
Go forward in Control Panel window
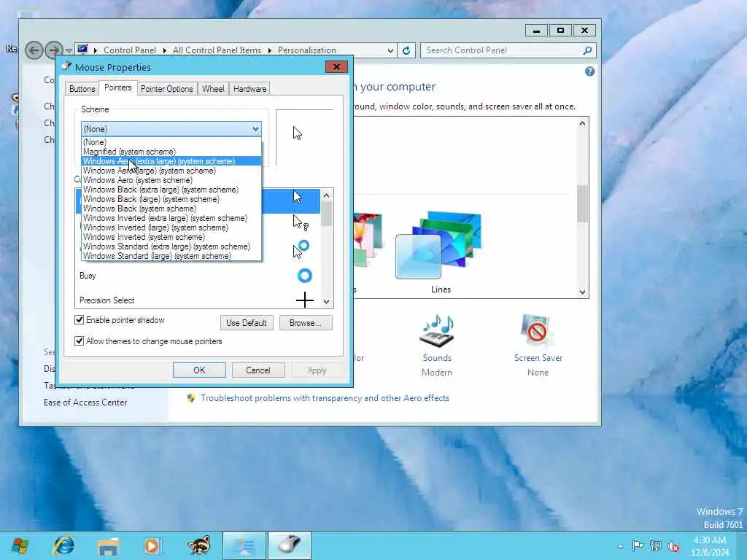53,50
